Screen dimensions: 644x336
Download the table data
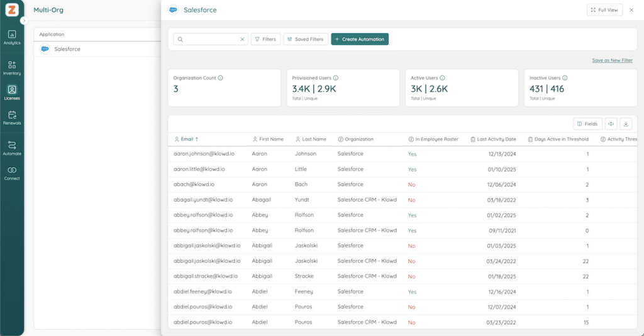tap(626, 124)
